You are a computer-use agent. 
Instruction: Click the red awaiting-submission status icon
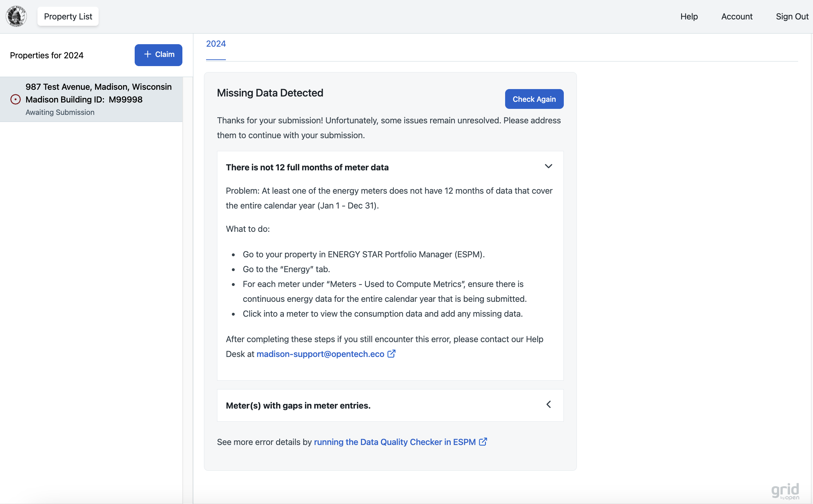click(16, 99)
